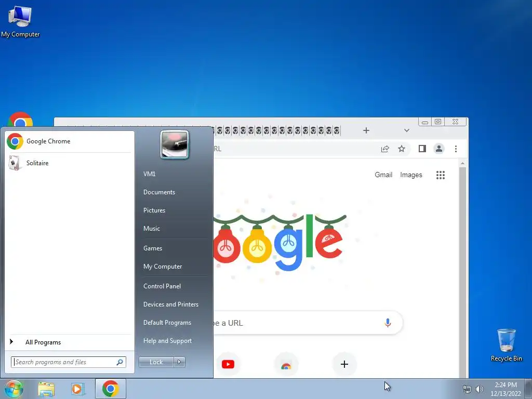Bookmark this tab with star icon

tap(402, 149)
